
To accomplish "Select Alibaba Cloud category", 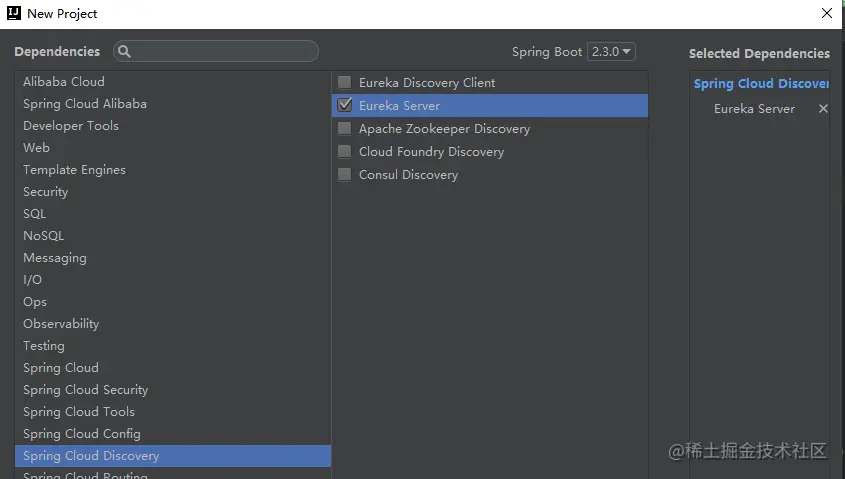I will point(172,82).
